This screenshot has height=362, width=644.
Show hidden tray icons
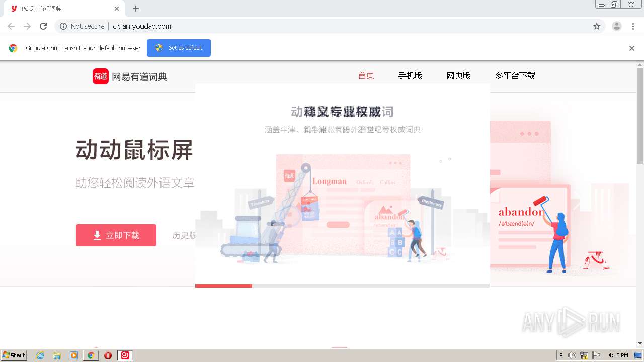tap(561, 355)
